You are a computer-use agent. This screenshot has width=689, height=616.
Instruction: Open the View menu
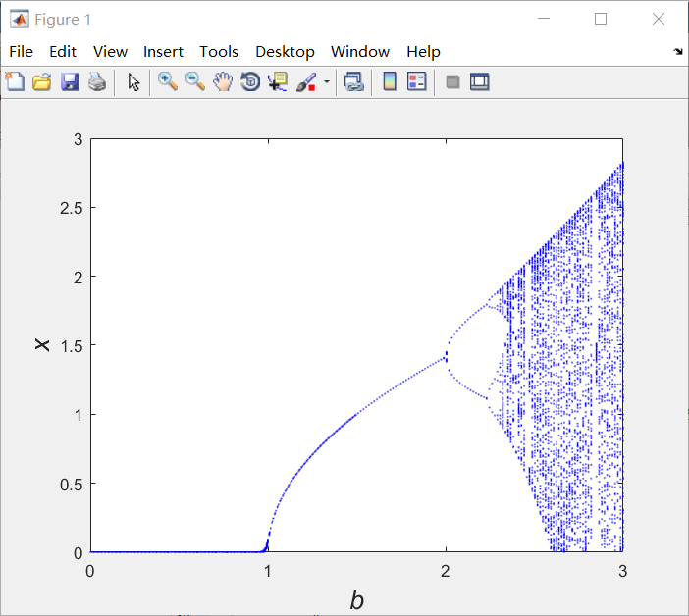click(110, 52)
